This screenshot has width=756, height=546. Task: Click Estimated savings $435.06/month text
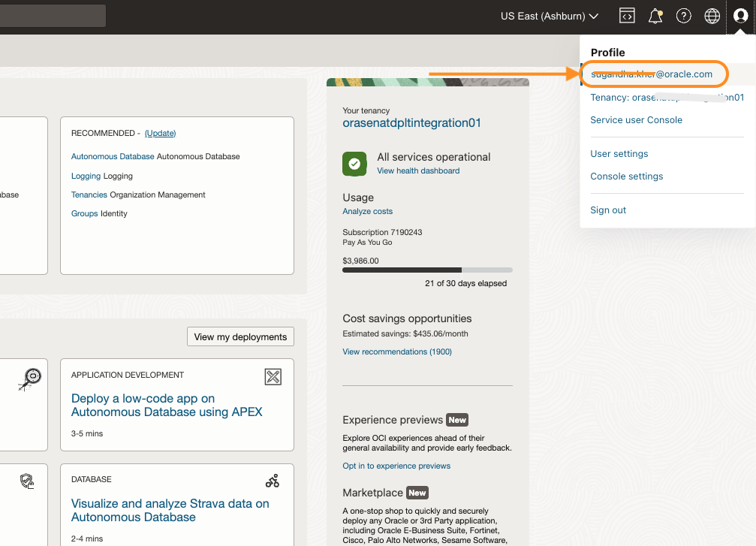click(x=405, y=333)
